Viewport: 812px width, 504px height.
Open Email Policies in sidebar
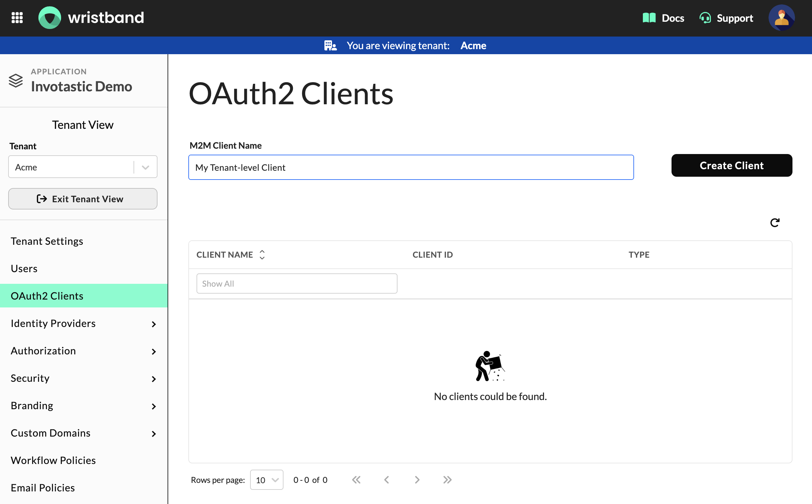[84, 488]
